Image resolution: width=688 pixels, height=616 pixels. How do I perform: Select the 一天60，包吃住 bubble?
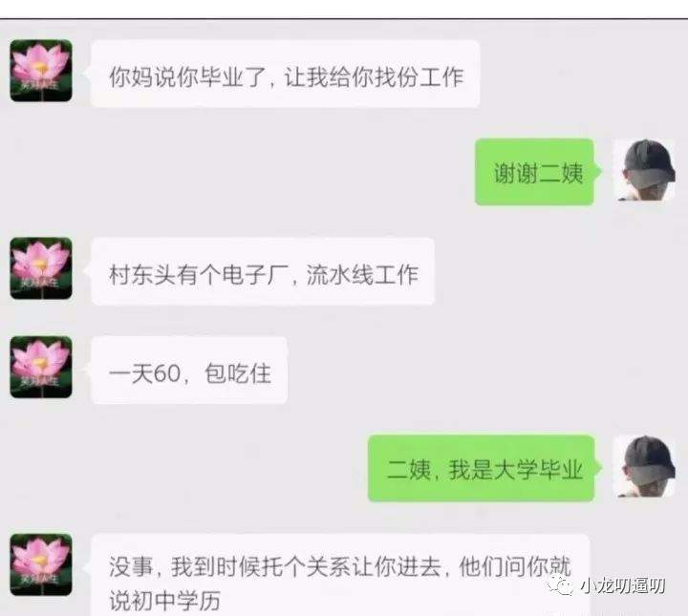[x=189, y=371]
